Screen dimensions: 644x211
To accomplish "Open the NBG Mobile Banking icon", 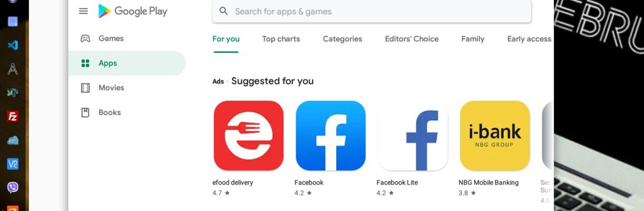I will [495, 136].
